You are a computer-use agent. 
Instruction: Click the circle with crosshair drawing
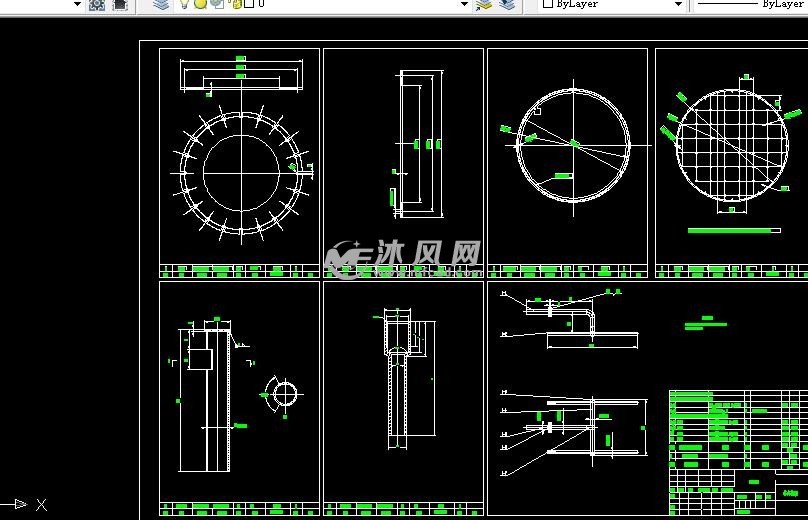pos(573,144)
